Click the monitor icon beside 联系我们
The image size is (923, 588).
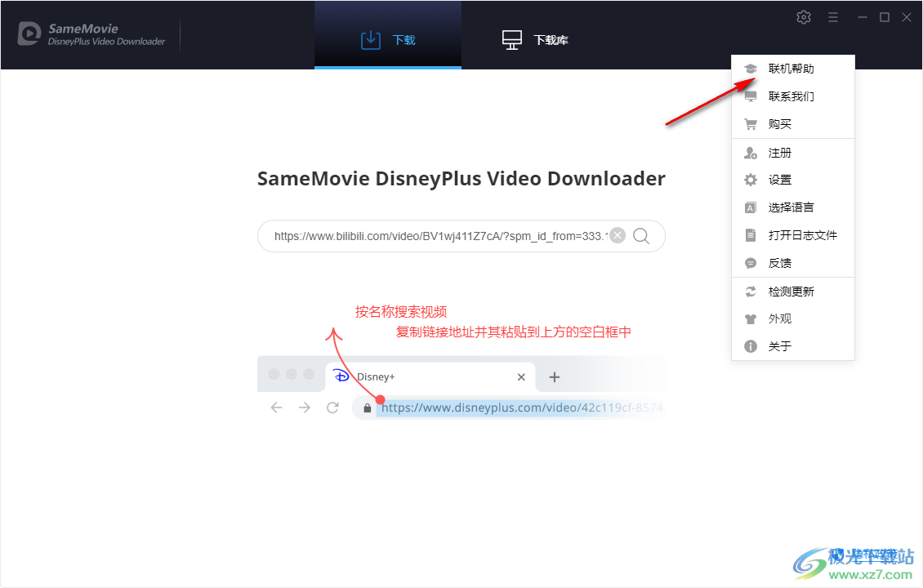751,96
